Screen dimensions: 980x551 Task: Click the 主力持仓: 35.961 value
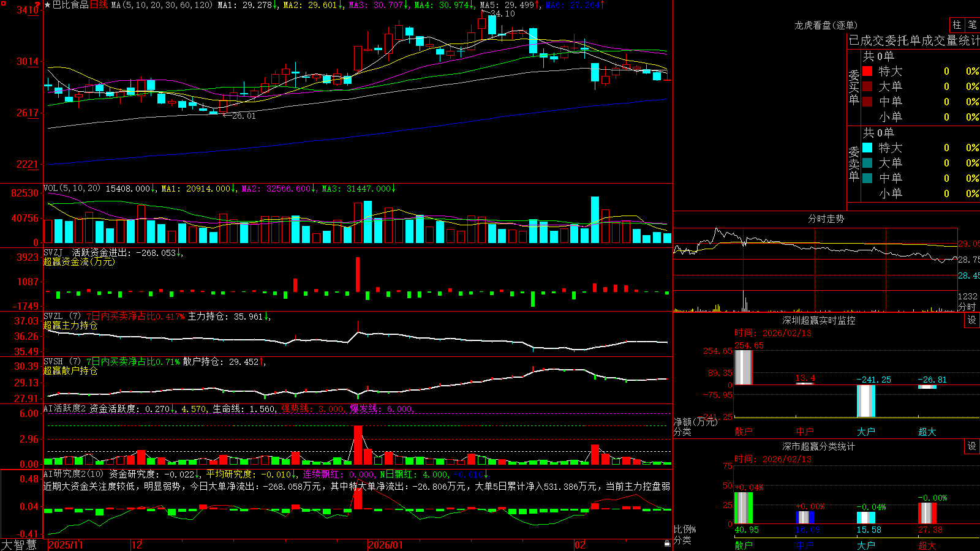pos(225,317)
